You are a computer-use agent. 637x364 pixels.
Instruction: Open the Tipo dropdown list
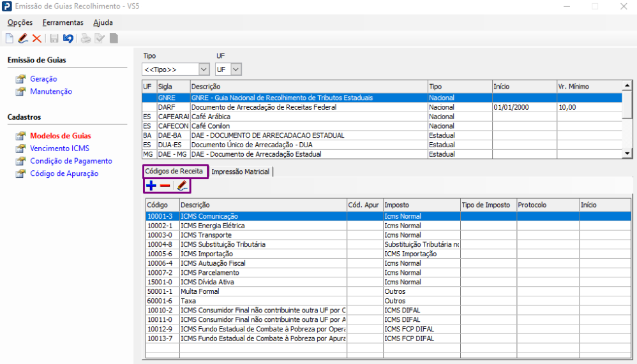204,69
